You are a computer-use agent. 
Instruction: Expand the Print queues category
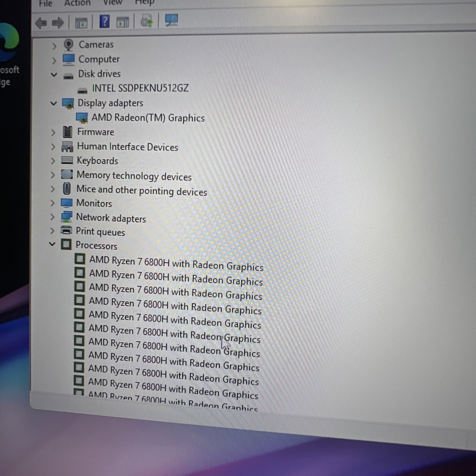click(52, 231)
